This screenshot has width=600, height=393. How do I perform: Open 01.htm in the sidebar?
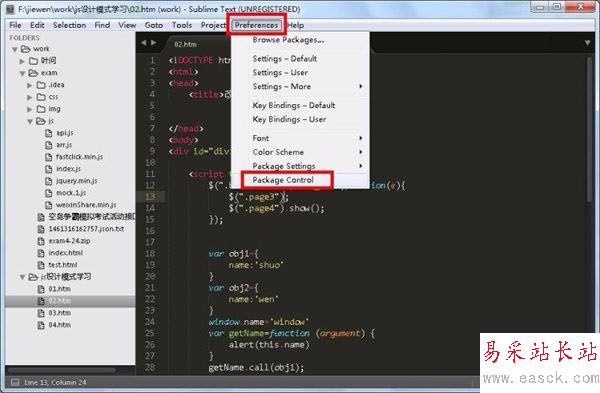[x=60, y=289]
